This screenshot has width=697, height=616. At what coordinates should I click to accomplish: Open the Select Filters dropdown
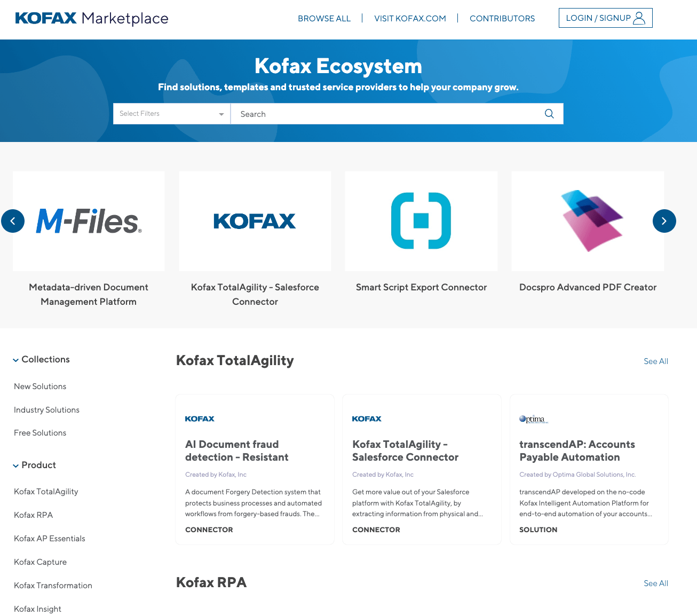171,114
